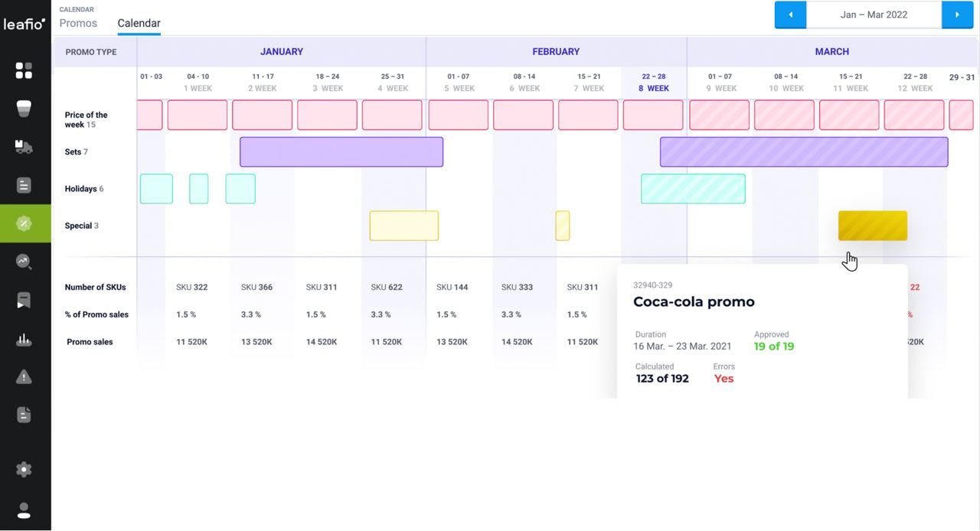Viewport: 980px width, 531px height.
Task: Go to previous date range arrow
Action: click(790, 15)
